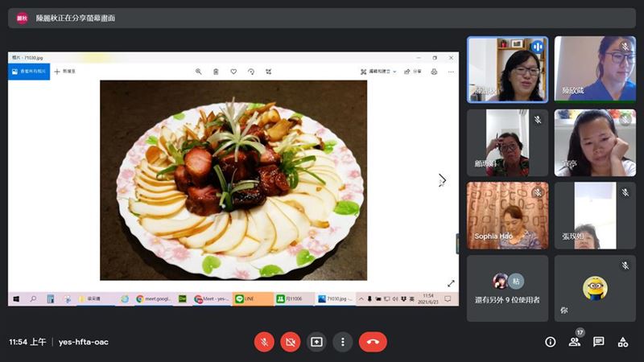Image resolution: width=644 pixels, height=362 pixels.
Task: Click the taskbar search magnifier icon
Action: 33,298
